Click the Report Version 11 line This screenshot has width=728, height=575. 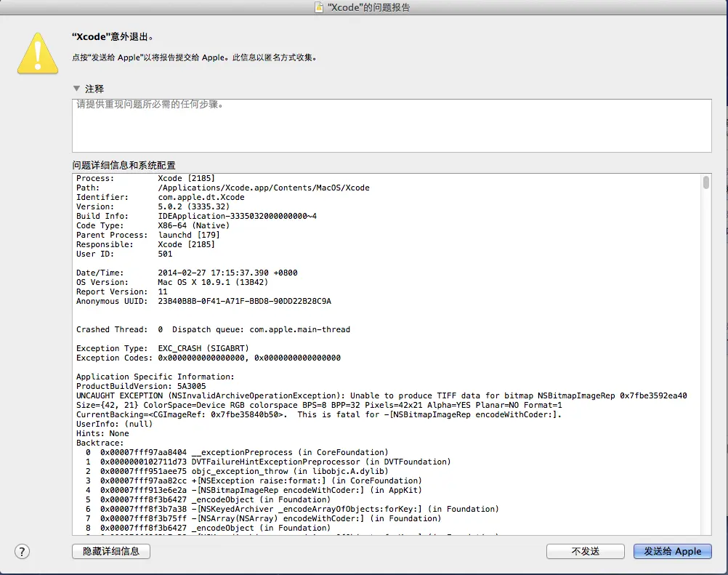[121, 291]
